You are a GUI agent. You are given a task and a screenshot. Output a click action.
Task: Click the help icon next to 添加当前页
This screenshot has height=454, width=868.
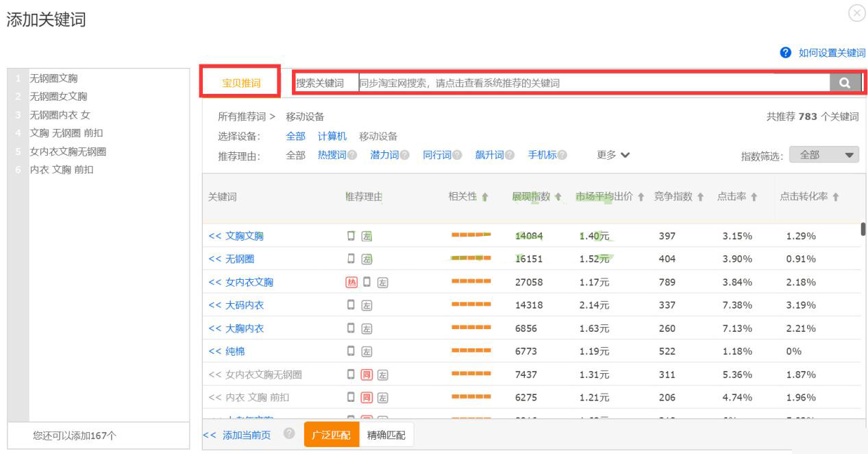tap(290, 435)
